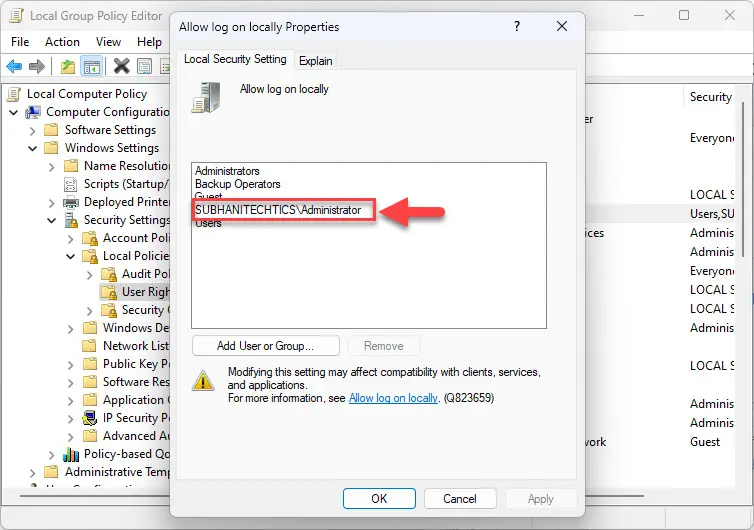
Task: Open the Action menu
Action: click(x=62, y=42)
